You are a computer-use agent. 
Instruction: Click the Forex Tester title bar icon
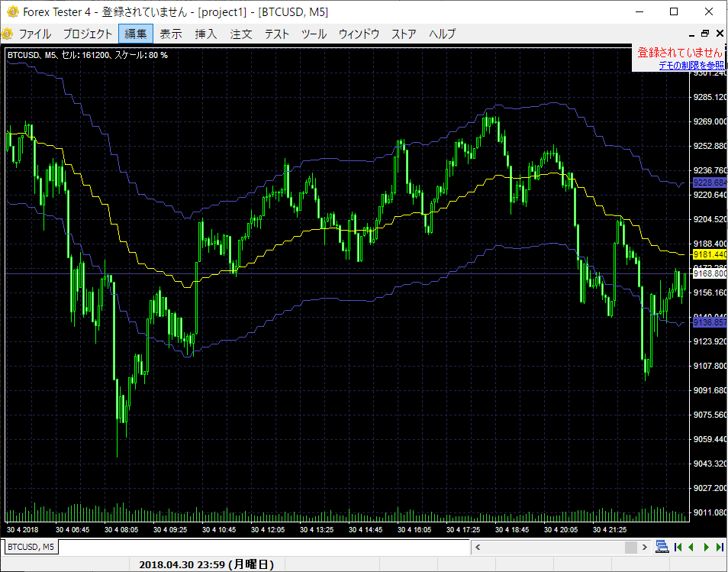click(12, 11)
